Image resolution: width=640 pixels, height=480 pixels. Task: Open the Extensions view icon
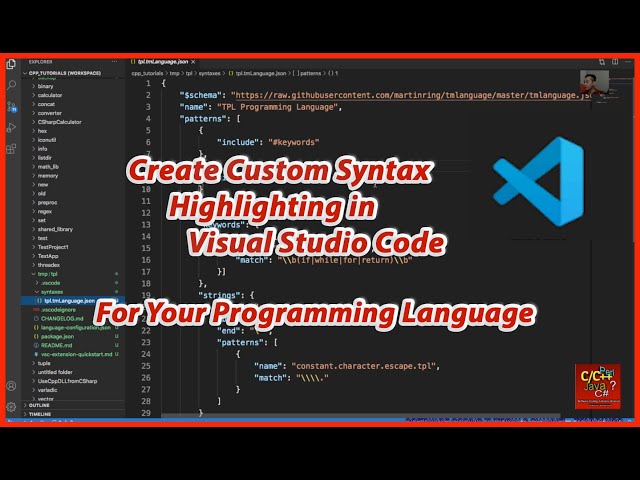(x=11, y=149)
